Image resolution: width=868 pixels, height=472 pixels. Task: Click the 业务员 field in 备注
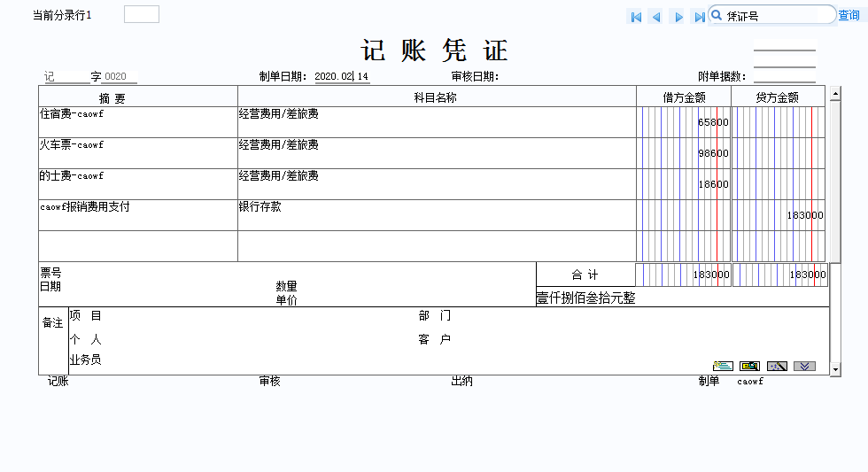tap(85, 360)
